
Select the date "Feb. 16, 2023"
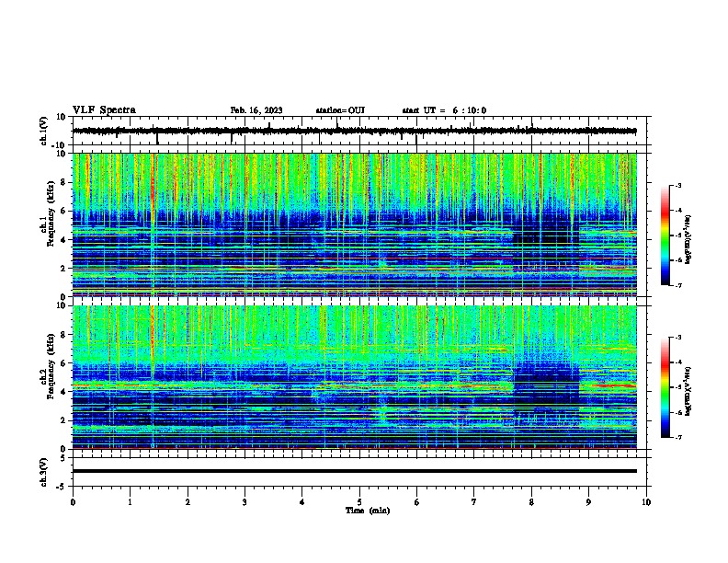click(256, 110)
